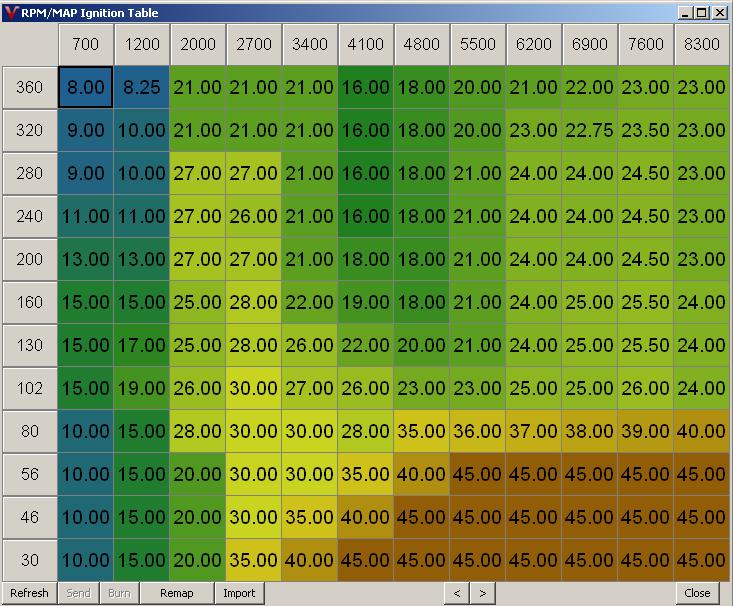Select the 8300 RPM column header
The height and width of the screenshot is (606, 733).
click(701, 45)
